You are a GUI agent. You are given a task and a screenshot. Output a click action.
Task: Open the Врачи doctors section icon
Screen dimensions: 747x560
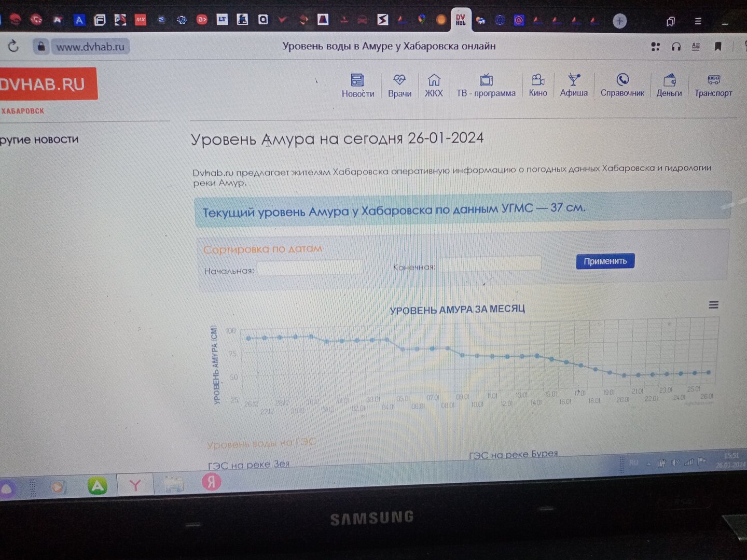click(x=399, y=80)
